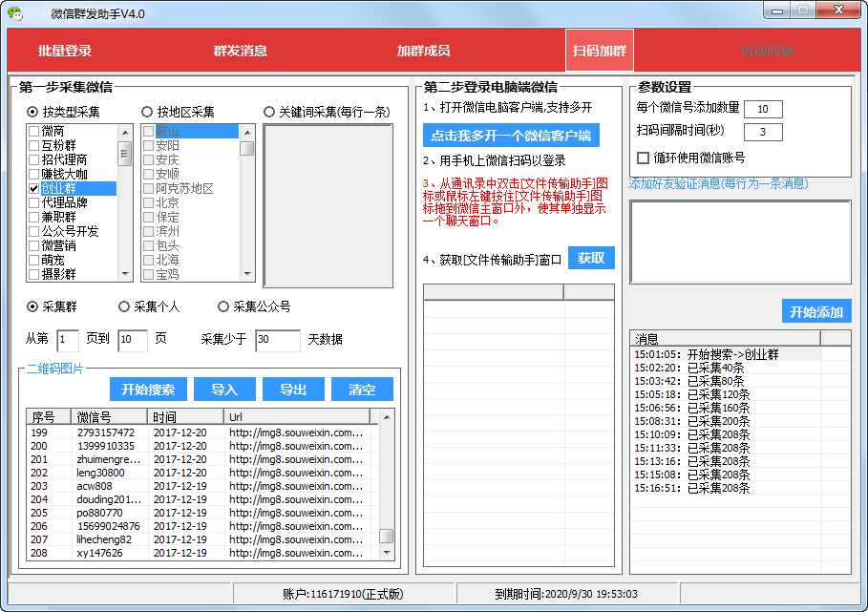Viewport: 868px width, 612px height.
Task: Click the QR table scroll up arrow
Action: coord(387,416)
